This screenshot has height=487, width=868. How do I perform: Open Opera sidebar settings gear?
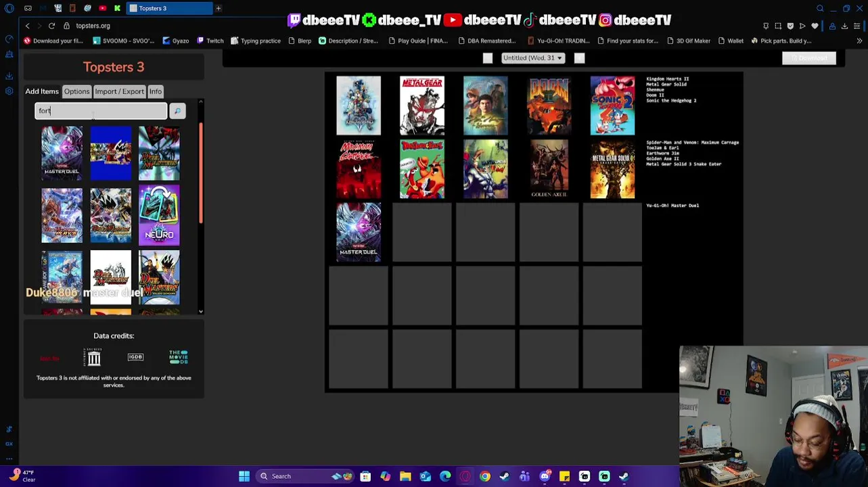[x=9, y=91]
